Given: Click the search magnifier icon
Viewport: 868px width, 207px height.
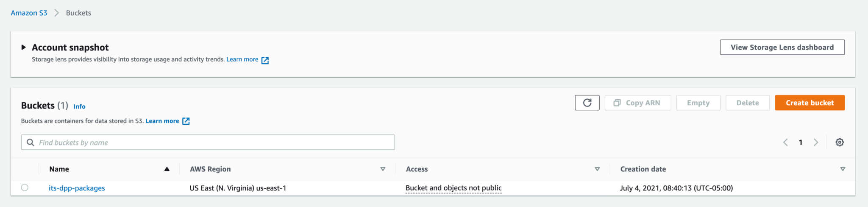Looking at the screenshot, I should pyautogui.click(x=31, y=143).
